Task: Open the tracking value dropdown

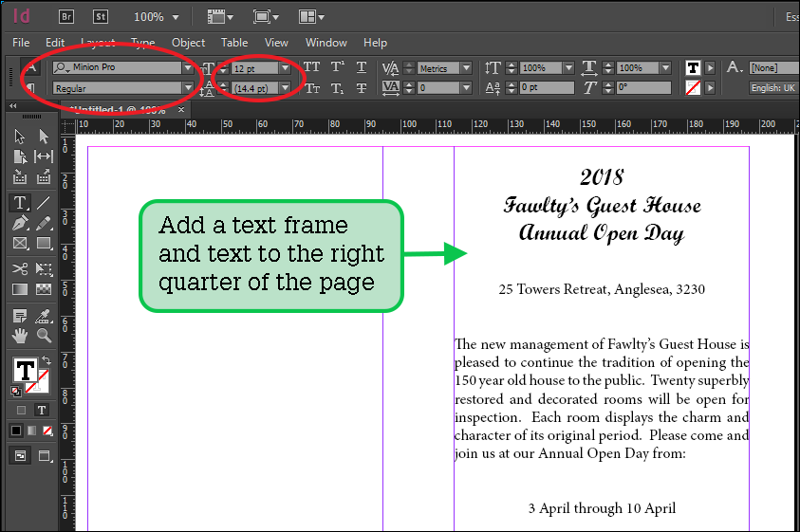Action: point(466,88)
